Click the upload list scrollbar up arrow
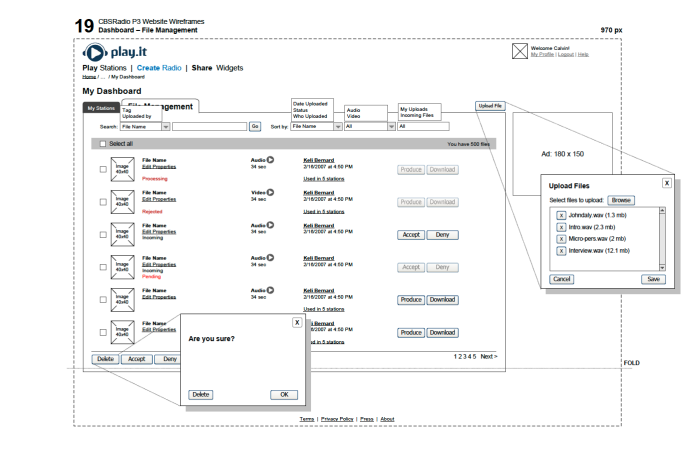 click(662, 210)
